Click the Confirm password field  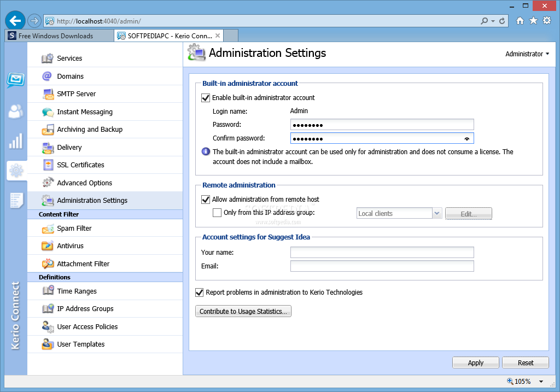pos(382,138)
